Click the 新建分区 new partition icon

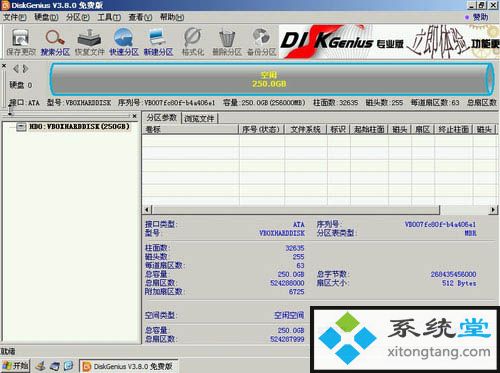(x=158, y=42)
